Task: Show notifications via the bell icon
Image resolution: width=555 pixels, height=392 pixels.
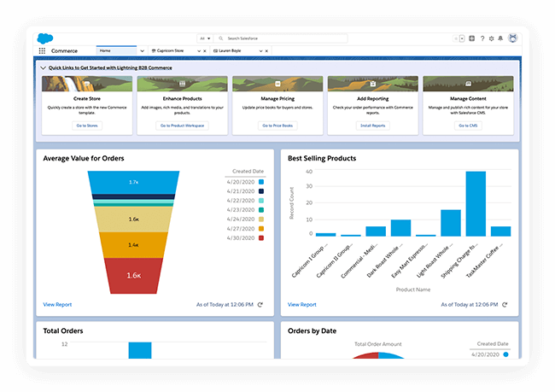Action: tap(501, 38)
